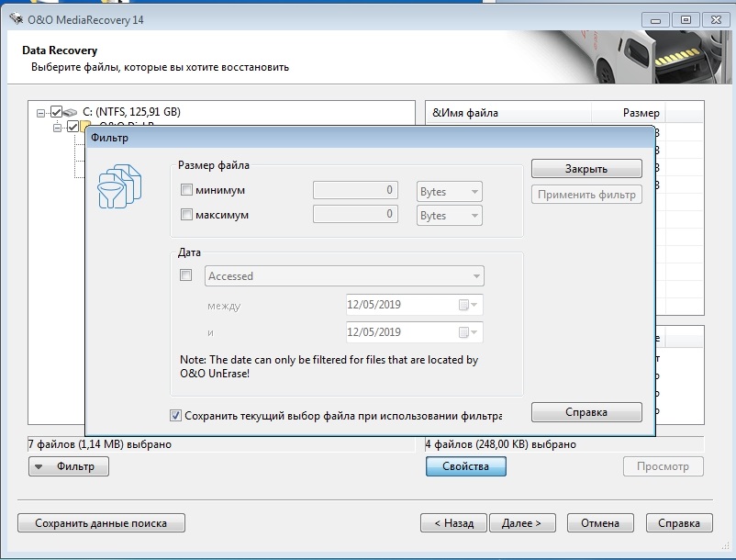Uncheck the folder checkbox under C: drive
This screenshot has width=736, height=560.
[72, 126]
